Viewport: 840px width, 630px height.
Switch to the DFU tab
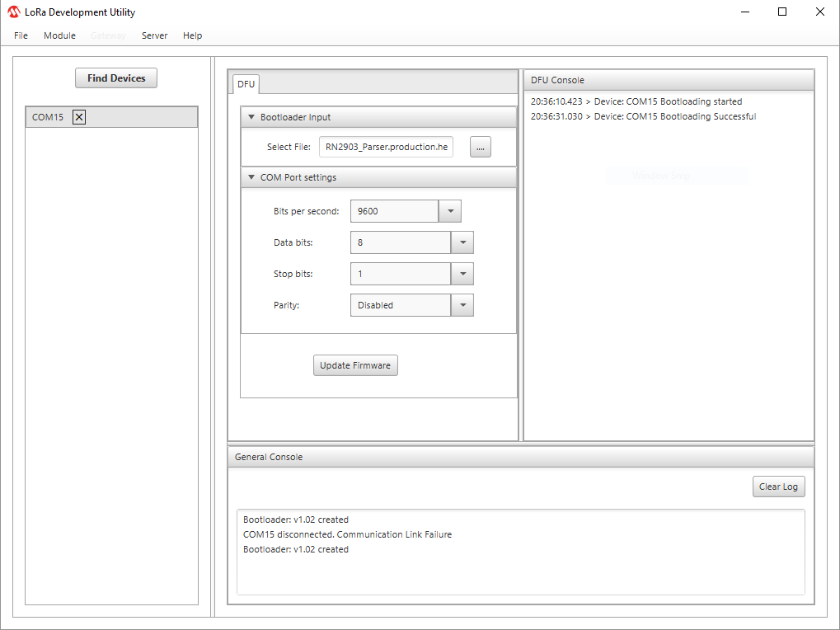click(246, 84)
